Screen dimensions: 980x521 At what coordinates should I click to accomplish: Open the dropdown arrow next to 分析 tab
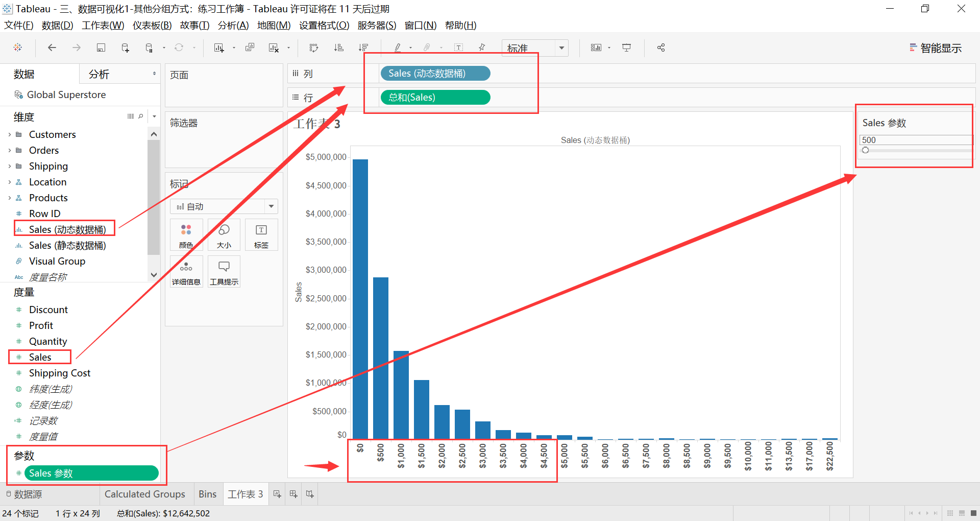click(x=154, y=74)
